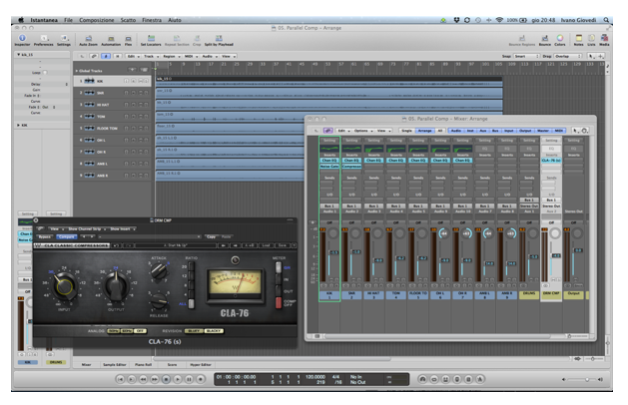
Task: Click the Bounce toolbar icon
Action: 545,38
